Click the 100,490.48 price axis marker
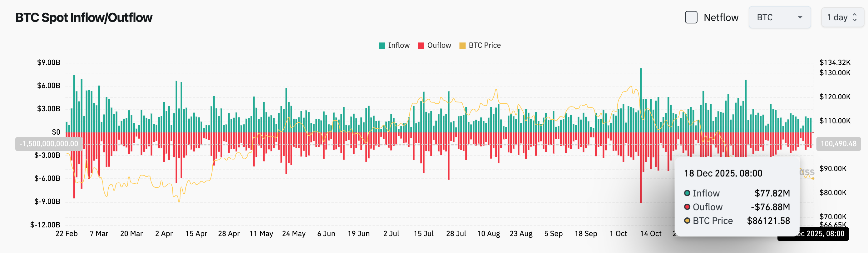868x253 pixels. [x=839, y=144]
